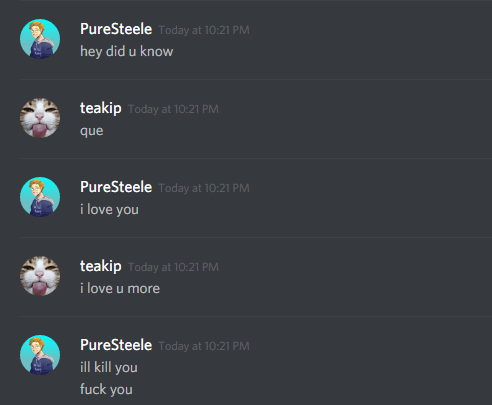
Task: Click teakip username above 'i love u more'
Action: tap(101, 266)
